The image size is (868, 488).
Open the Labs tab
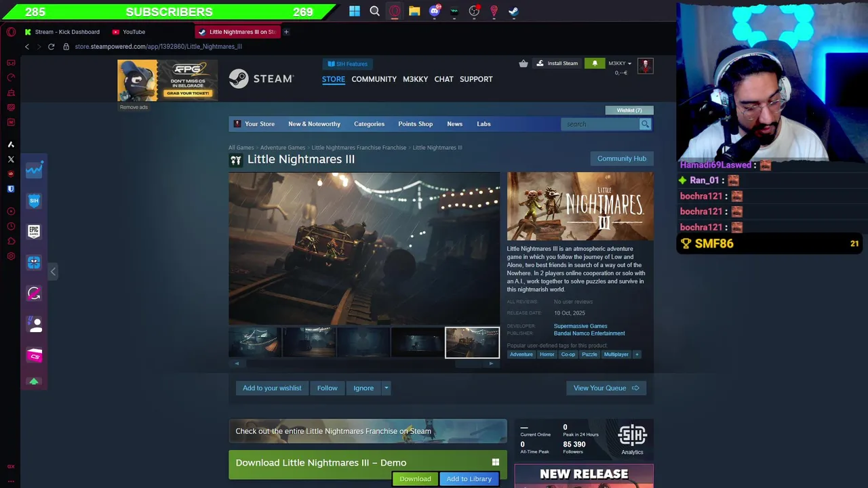coord(484,124)
